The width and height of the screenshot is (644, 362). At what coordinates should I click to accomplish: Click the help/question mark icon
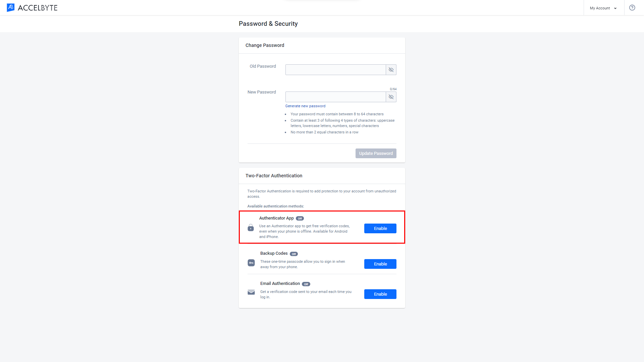click(x=632, y=7)
